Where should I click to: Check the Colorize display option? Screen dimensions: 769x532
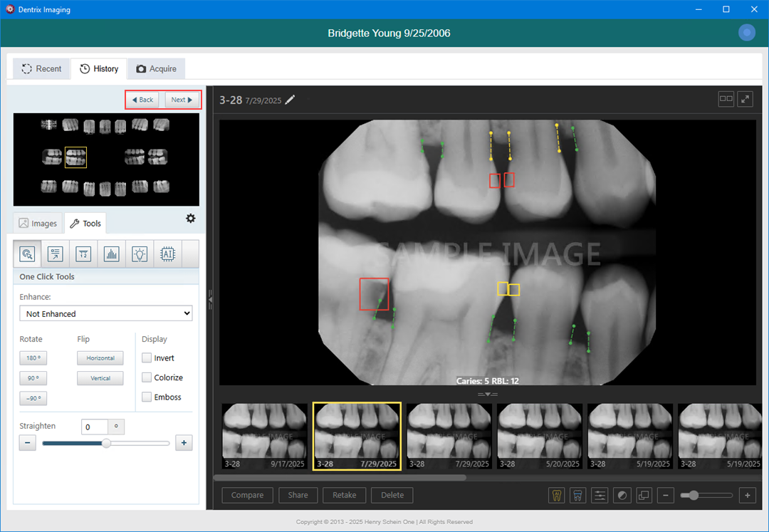147,377
